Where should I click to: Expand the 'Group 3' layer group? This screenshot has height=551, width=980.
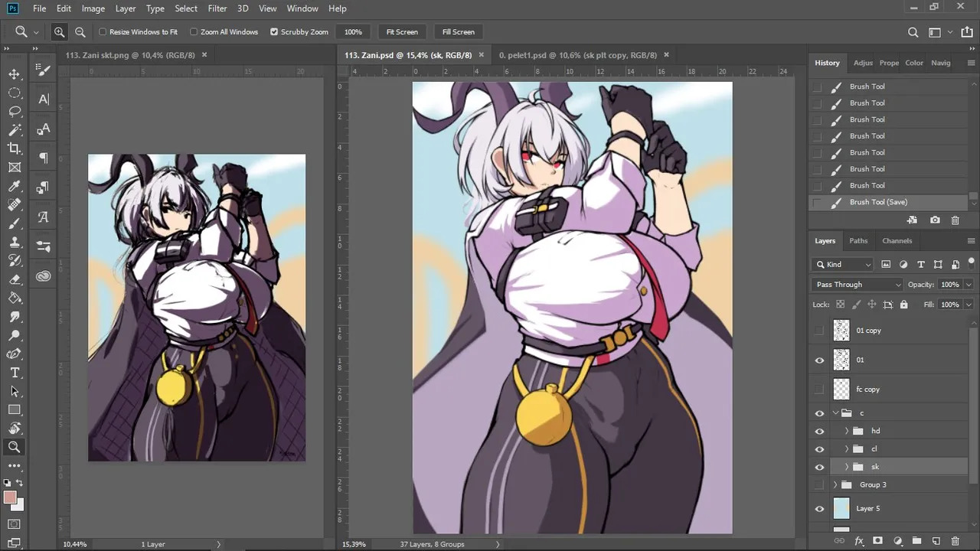[x=835, y=485]
